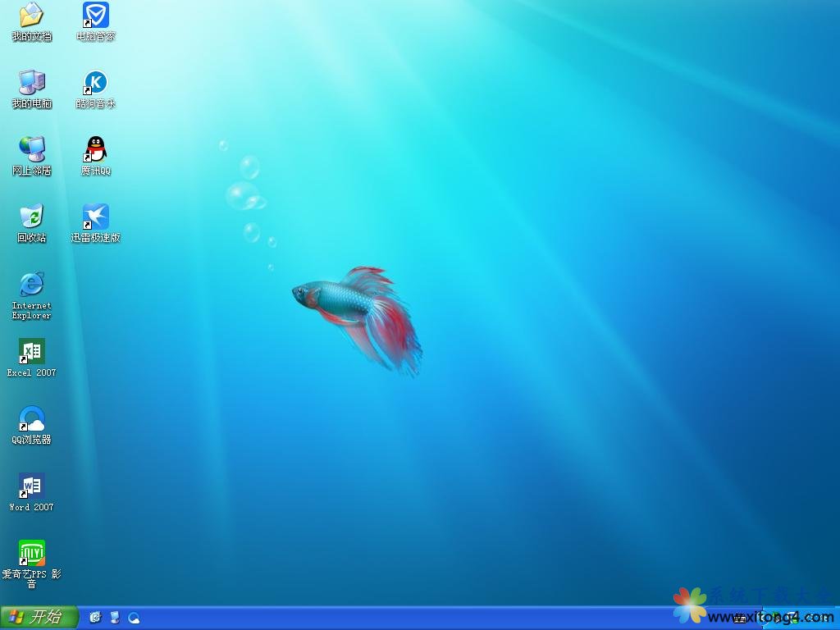The height and width of the screenshot is (630, 840).
Task: Open QQ Browser from quick launch bar
Action: pos(134,617)
